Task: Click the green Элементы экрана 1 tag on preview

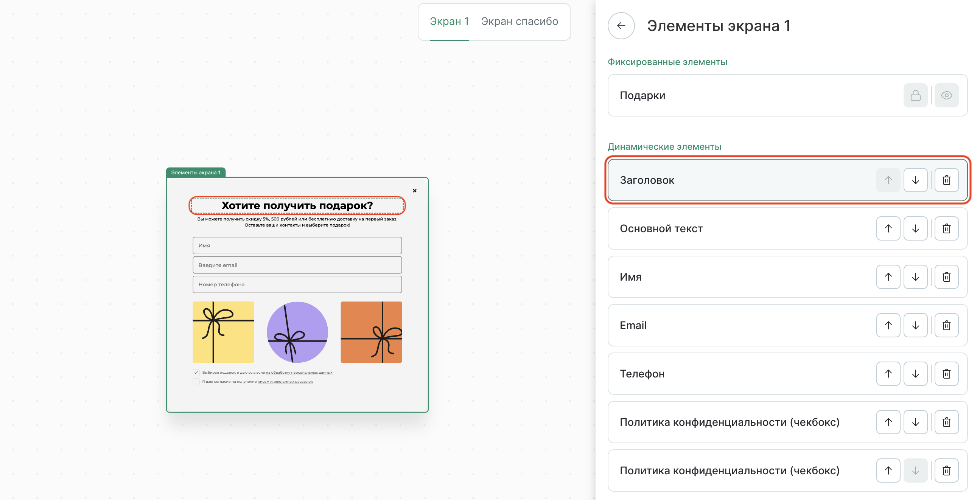Action: pos(196,172)
